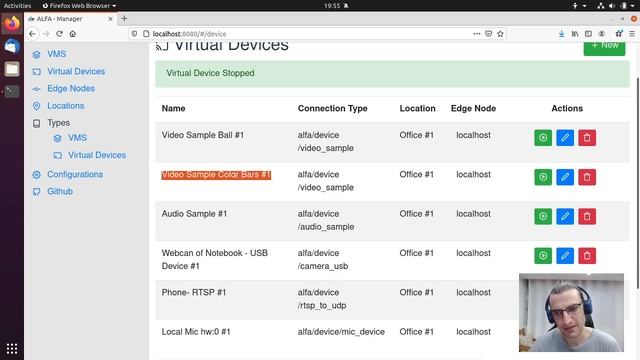Screen dimensions: 640x360
Task: Go back in Firefox
Action: click(33, 34)
